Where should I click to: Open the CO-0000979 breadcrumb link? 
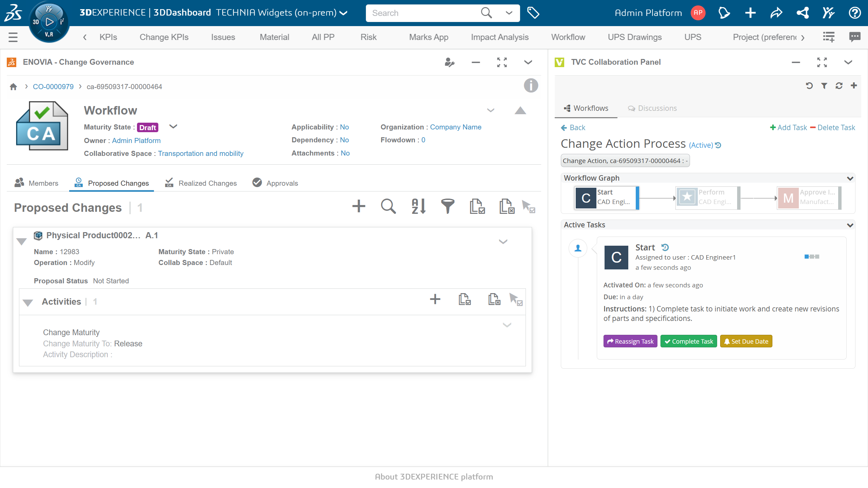(x=53, y=86)
